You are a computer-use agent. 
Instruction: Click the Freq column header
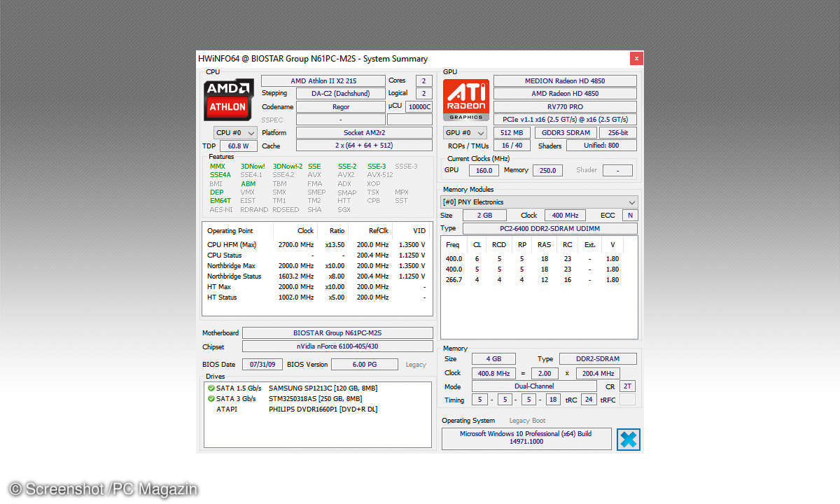tap(453, 245)
